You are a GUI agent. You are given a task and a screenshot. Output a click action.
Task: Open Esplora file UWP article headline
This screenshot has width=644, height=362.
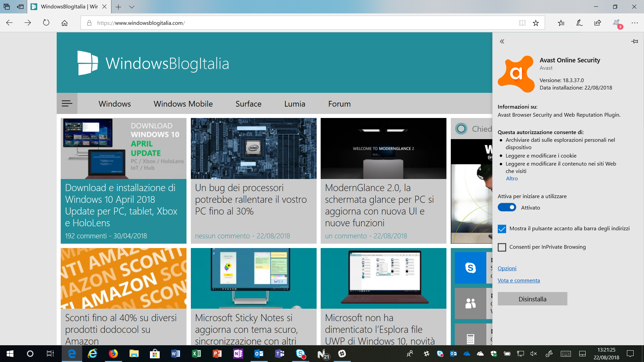[380, 329]
